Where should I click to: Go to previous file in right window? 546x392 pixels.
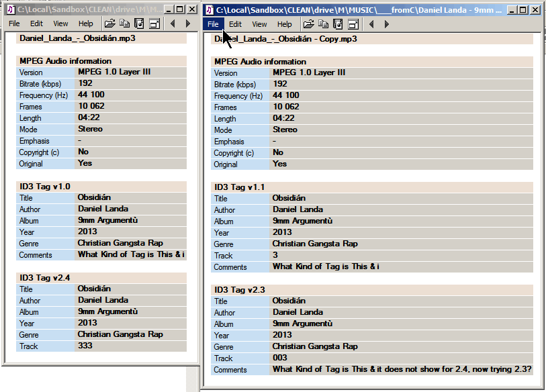pos(371,24)
